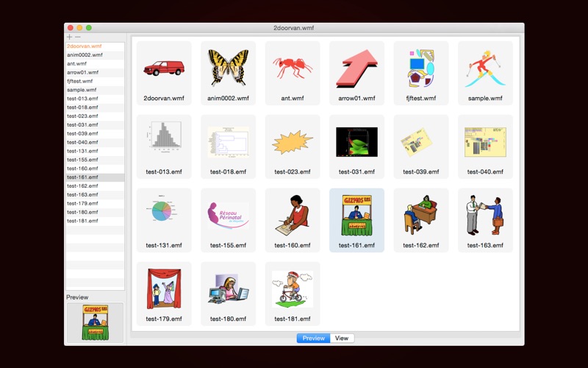Click the green zoom window button

point(89,28)
